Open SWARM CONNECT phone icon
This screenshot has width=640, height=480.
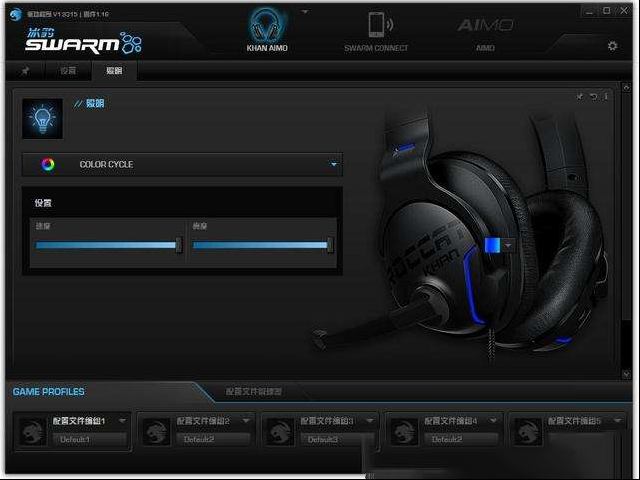380,24
